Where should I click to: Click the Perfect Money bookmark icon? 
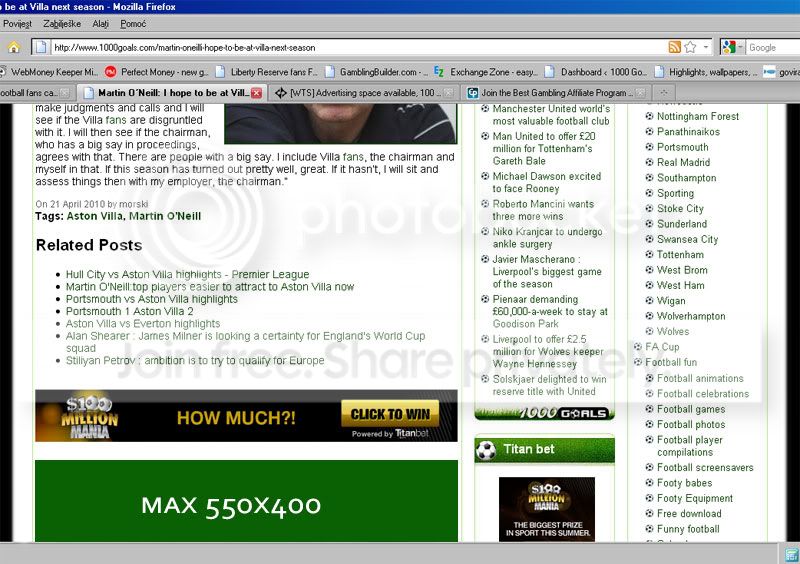[x=110, y=72]
